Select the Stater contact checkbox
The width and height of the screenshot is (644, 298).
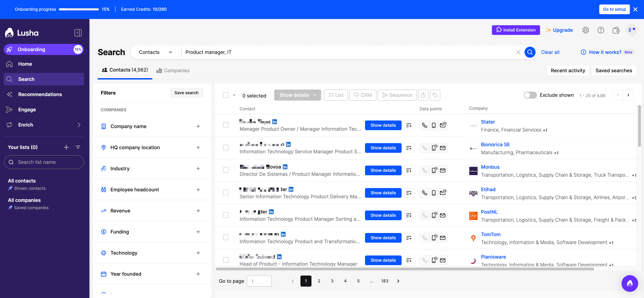[x=226, y=125]
